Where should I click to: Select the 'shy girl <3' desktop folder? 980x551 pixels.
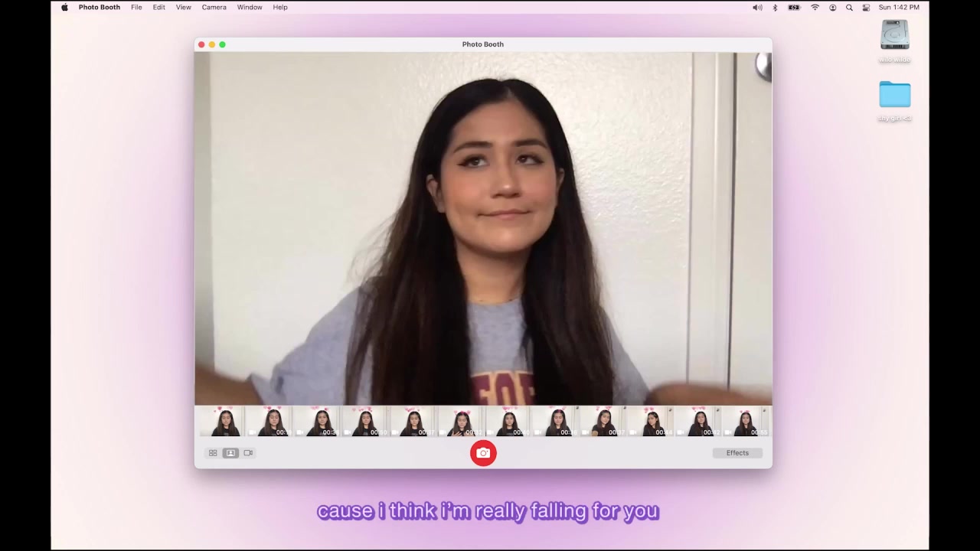[894, 95]
